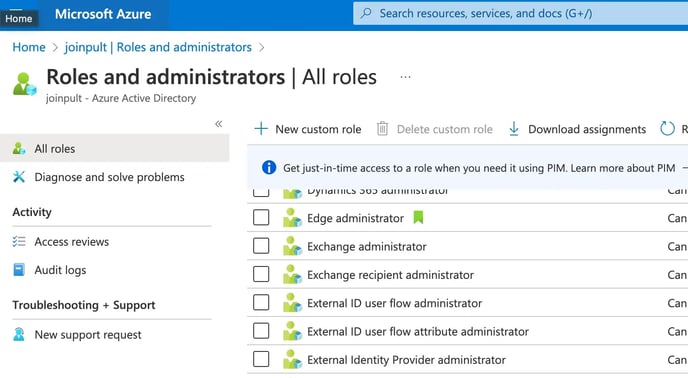Click the New custom role plus icon
Image resolution: width=688 pixels, height=378 pixels.
pyautogui.click(x=261, y=129)
